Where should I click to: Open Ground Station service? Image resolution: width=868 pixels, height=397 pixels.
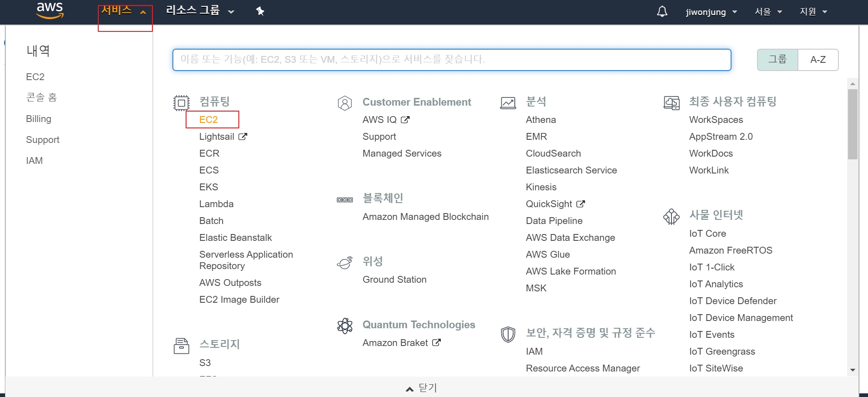tap(394, 280)
